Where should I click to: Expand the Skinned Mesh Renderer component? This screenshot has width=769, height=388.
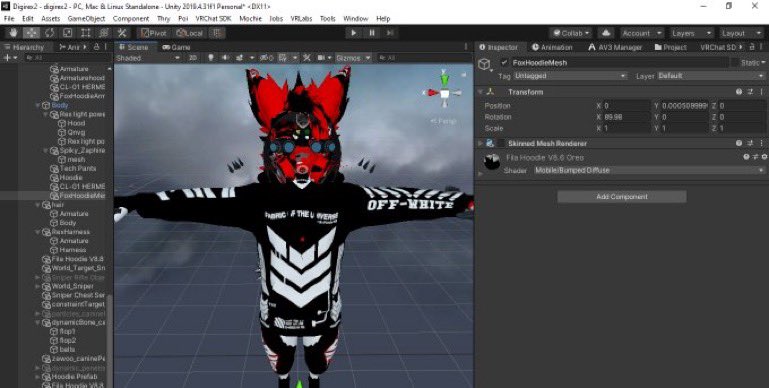[481, 143]
